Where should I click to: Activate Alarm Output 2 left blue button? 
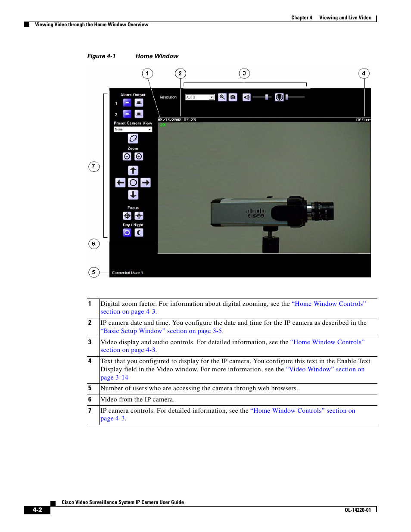click(x=127, y=114)
